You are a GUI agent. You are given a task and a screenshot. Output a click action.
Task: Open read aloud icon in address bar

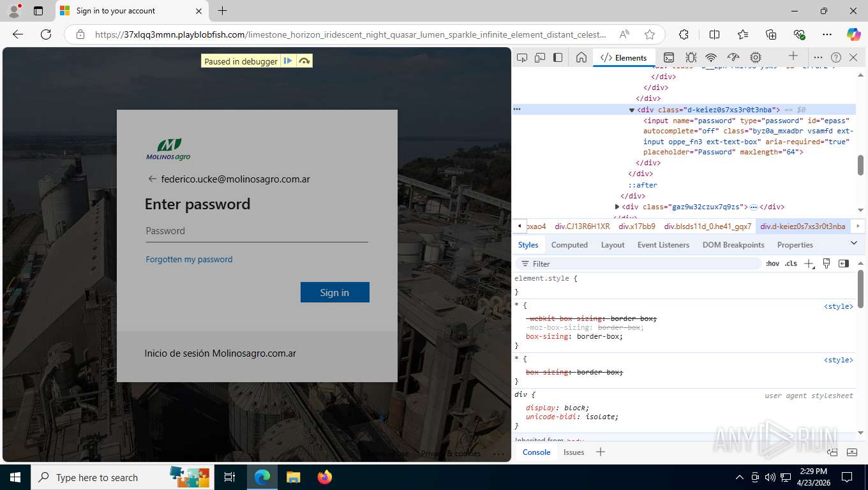pos(625,34)
